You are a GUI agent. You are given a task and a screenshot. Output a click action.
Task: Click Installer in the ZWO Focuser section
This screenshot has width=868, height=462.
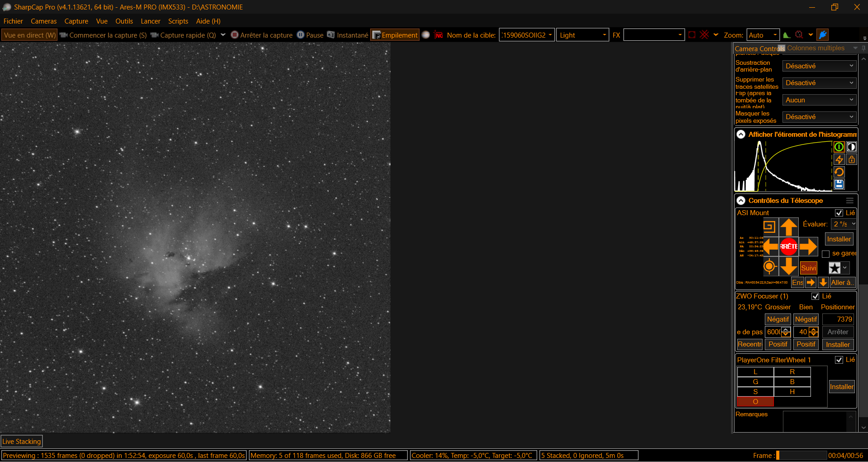838,345
